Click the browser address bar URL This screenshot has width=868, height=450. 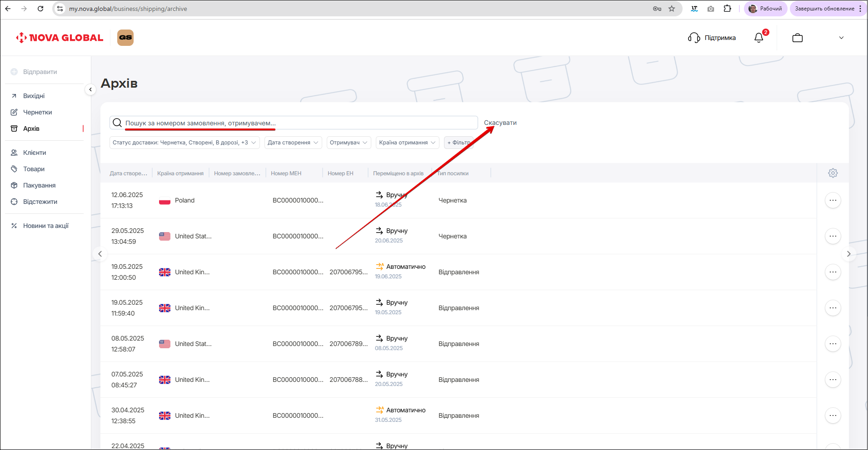pyautogui.click(x=128, y=9)
